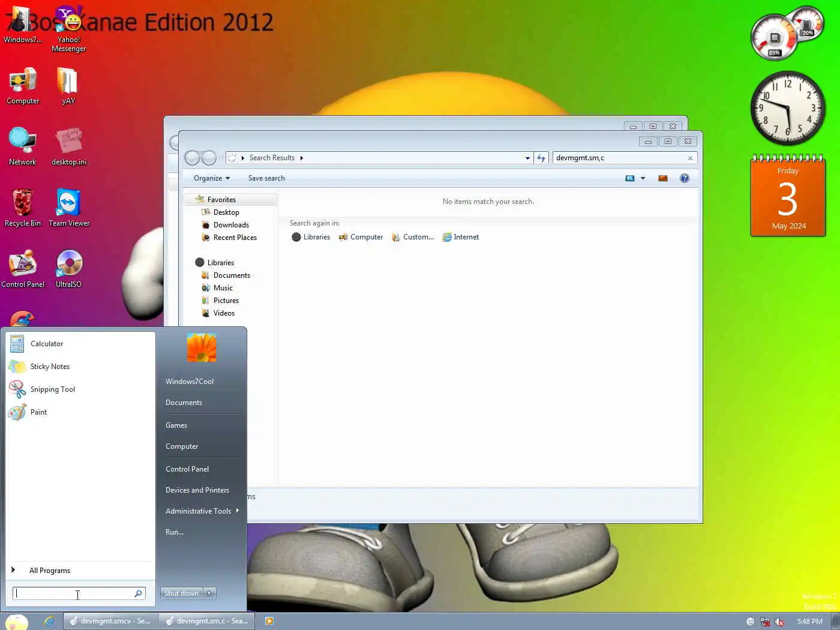Open Recycle Bin on desktop
Screen dimensions: 840x630
[23, 208]
